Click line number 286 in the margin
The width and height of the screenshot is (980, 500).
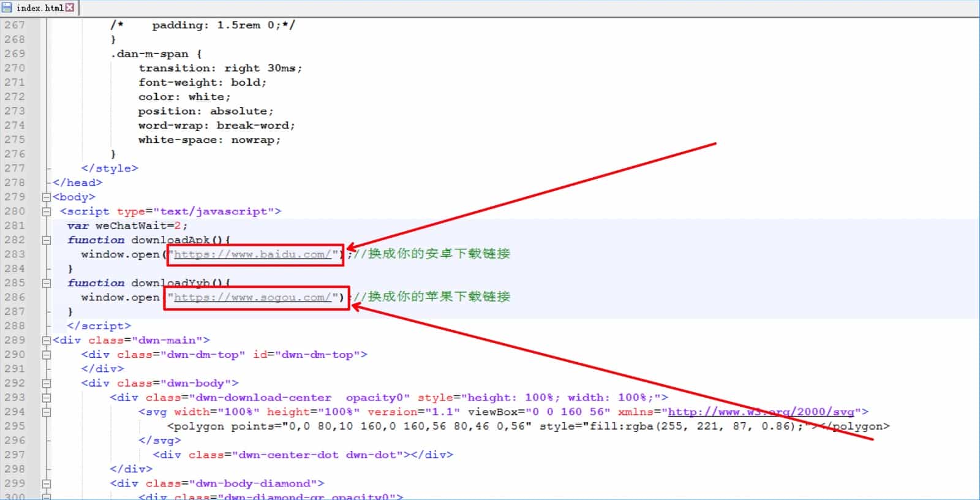tap(14, 297)
